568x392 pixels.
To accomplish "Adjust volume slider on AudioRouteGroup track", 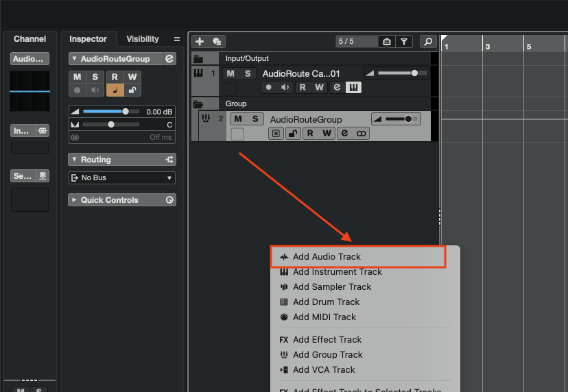I will pos(401,119).
